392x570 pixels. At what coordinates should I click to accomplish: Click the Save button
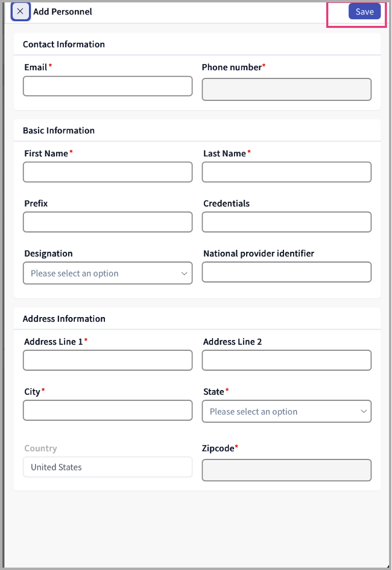[364, 11]
